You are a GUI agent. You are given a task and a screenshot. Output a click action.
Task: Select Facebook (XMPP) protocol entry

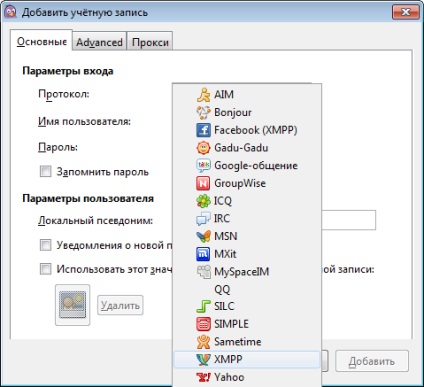[x=247, y=130]
